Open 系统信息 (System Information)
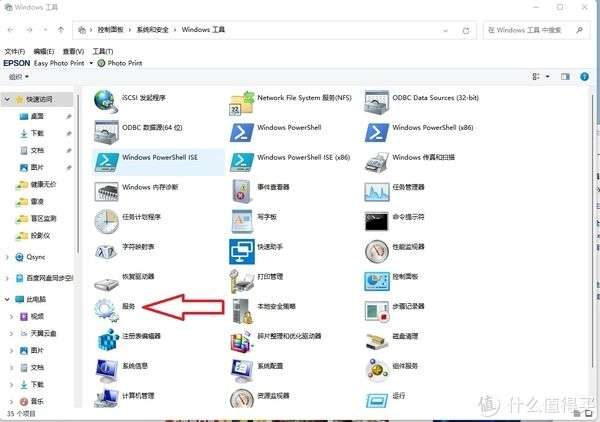 click(x=122, y=370)
